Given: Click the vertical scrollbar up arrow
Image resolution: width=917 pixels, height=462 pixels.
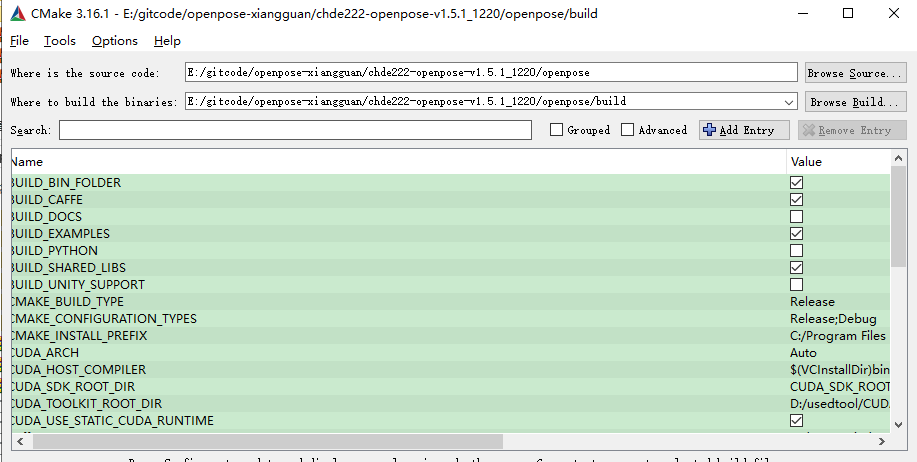Looking at the screenshot, I should tap(899, 157).
